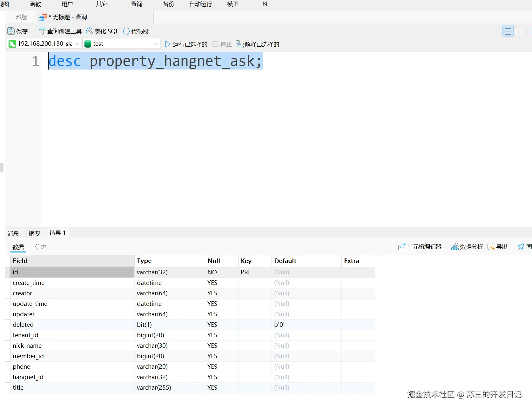Click the explain selected icon
Screen dimensions: 532x409
pos(240,44)
